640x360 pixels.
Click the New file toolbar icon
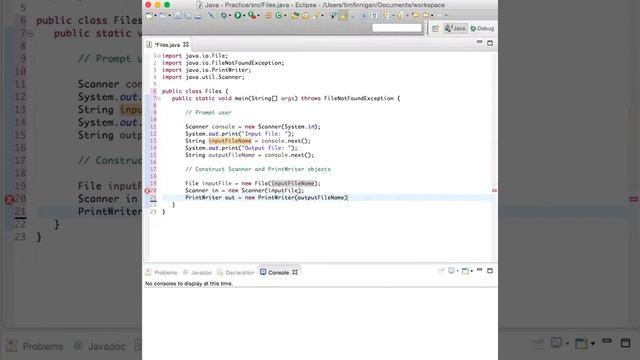[149, 16]
